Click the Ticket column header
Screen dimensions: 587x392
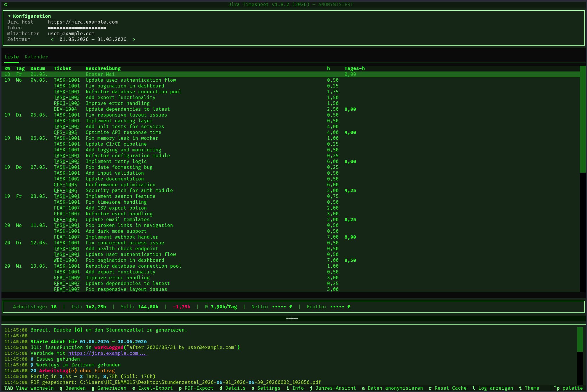[63, 68]
